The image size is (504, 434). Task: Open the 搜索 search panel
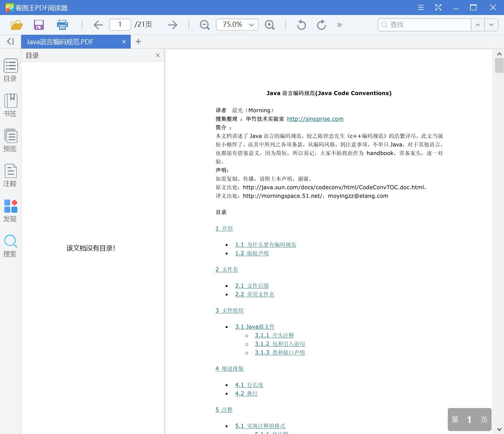(10, 246)
